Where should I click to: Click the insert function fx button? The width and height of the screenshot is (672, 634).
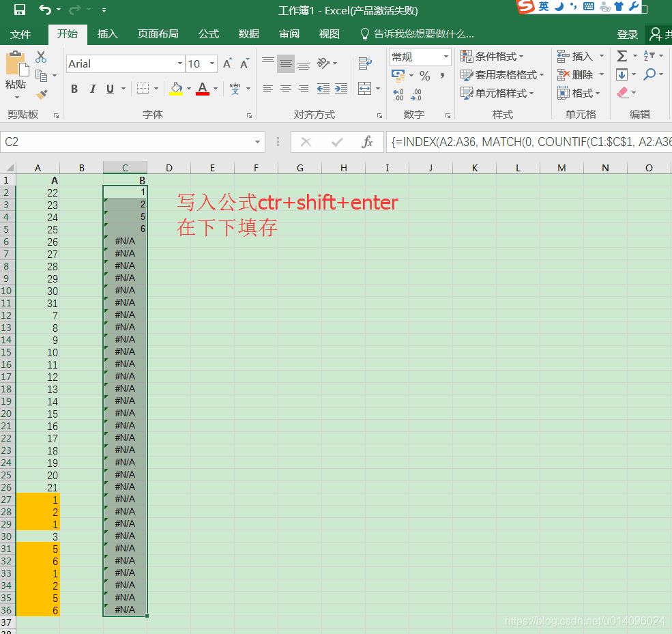point(367,142)
